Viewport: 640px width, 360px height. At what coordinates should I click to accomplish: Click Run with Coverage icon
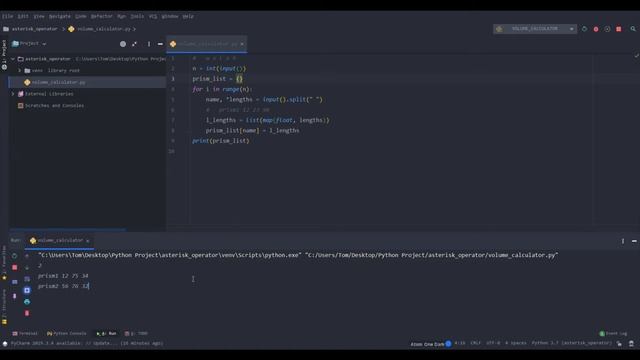click(x=607, y=29)
